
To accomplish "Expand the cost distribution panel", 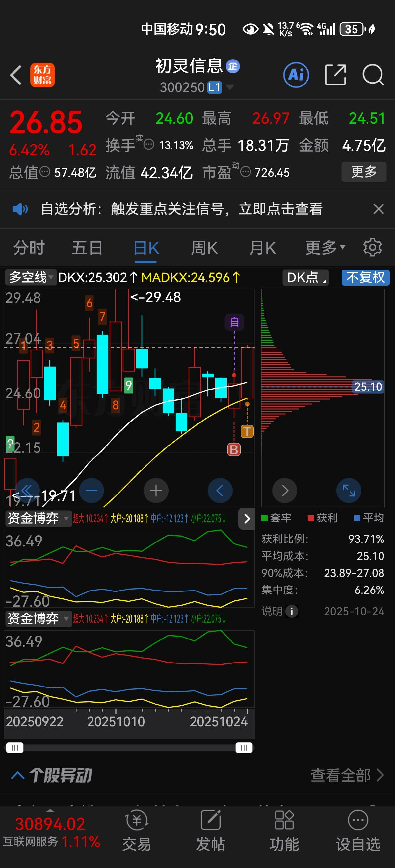I will click(349, 491).
